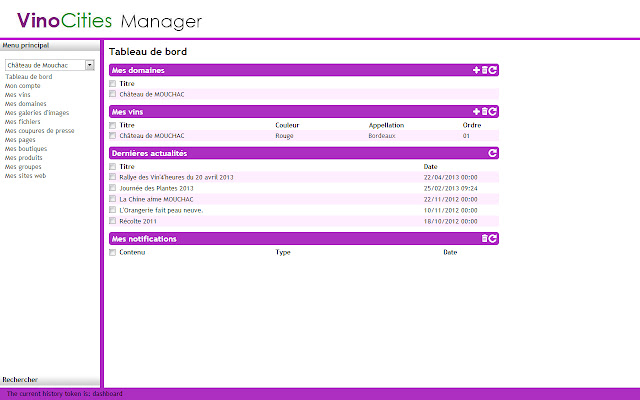The height and width of the screenshot is (400, 640).
Task: Click Château de MOUCHAC title in Mes vins
Action: tap(152, 136)
